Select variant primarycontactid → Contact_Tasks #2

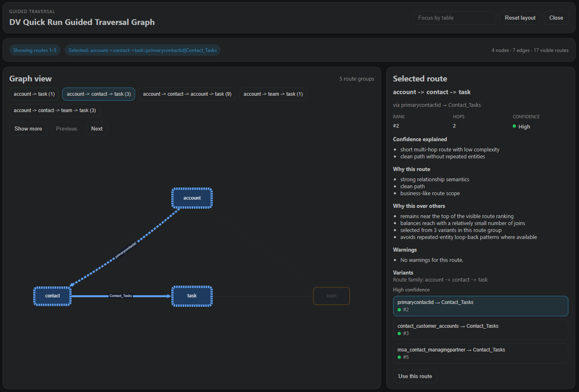pyautogui.click(x=480, y=306)
